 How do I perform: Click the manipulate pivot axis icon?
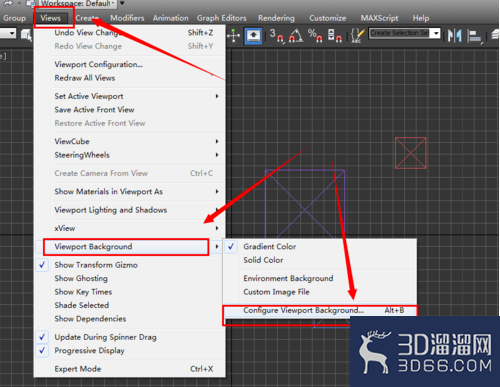pos(234,35)
